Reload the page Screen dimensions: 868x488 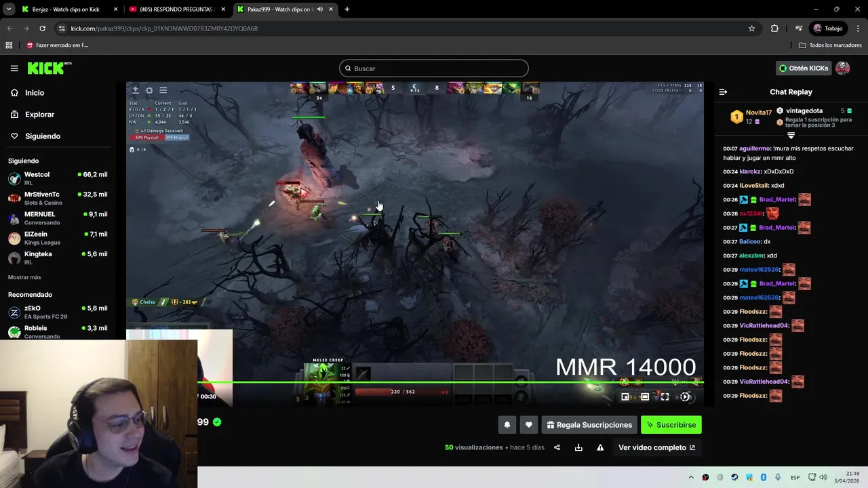(x=42, y=28)
